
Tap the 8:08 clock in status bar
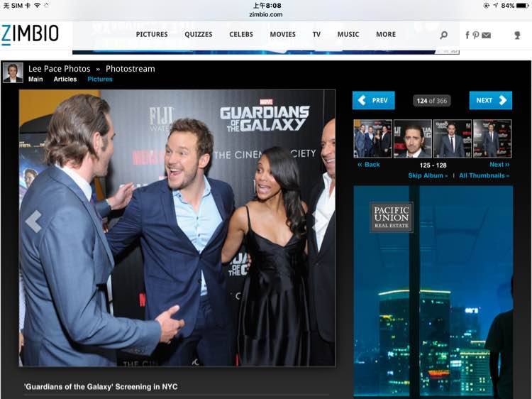267,6
